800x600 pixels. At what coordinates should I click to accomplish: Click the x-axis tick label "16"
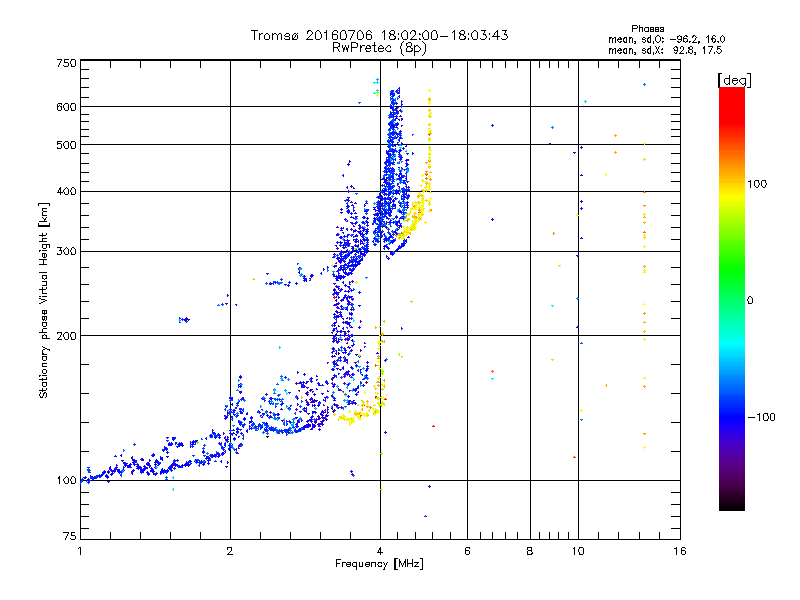(680, 551)
